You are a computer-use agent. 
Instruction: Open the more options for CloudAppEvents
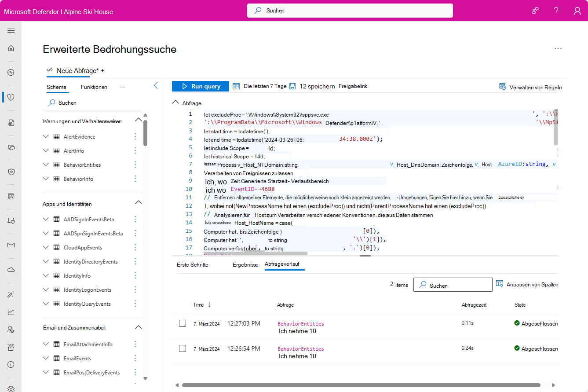(x=135, y=247)
